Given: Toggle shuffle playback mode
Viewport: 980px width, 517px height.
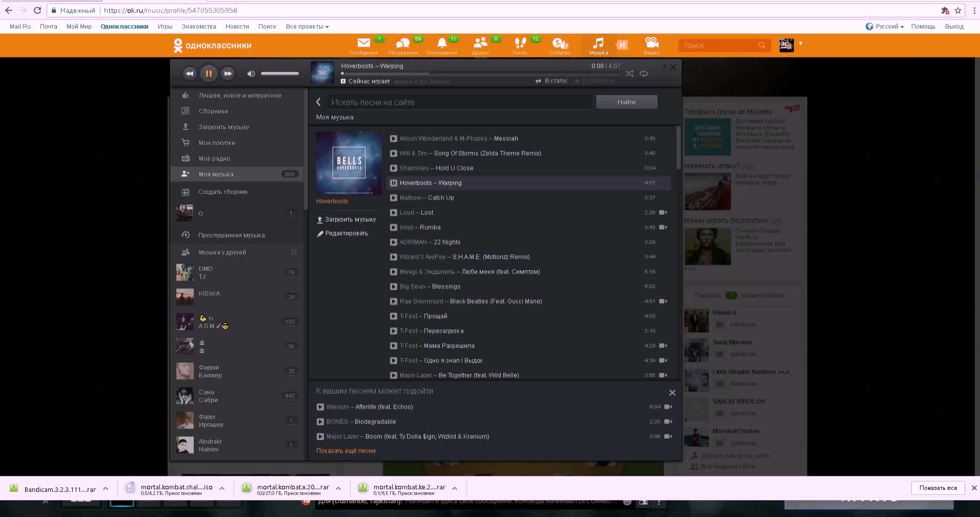Looking at the screenshot, I should tap(629, 74).
